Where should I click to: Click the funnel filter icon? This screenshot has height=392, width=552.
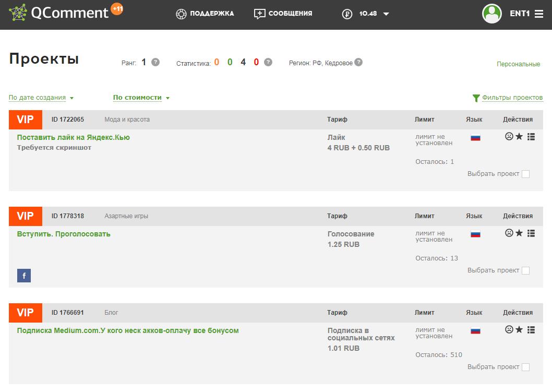click(476, 98)
